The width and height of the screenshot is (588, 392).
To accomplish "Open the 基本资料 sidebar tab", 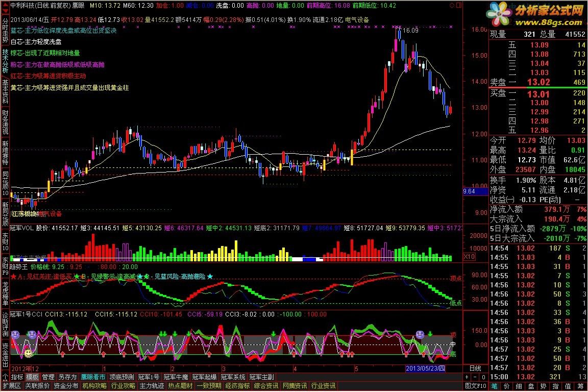I will point(5,92).
